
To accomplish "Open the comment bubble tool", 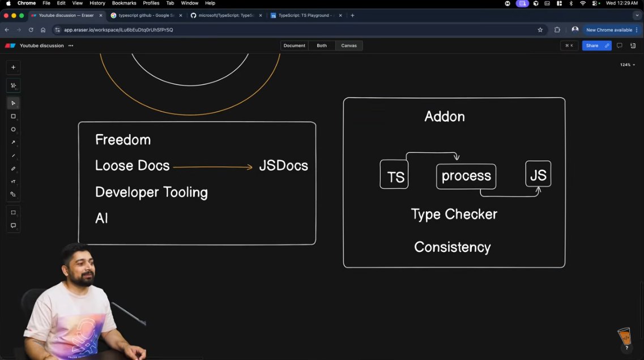I will [13, 225].
